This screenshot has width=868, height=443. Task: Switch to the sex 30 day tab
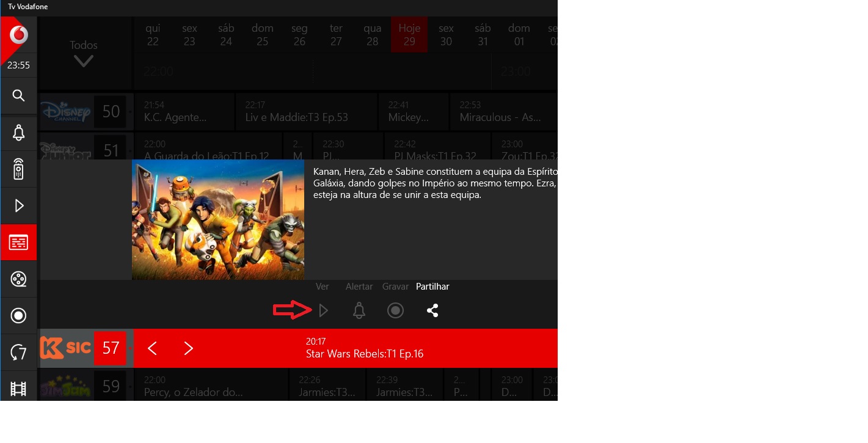pos(446,35)
